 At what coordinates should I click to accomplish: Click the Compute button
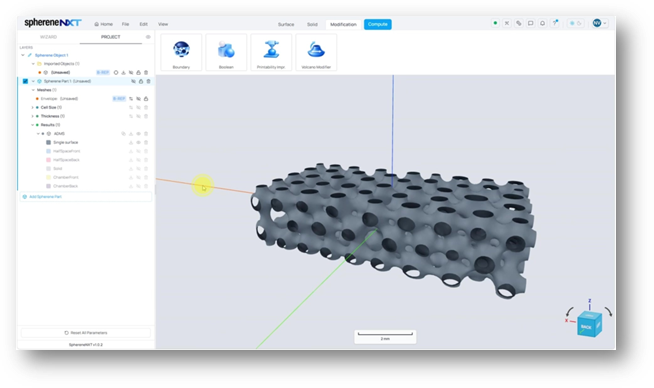coord(377,24)
